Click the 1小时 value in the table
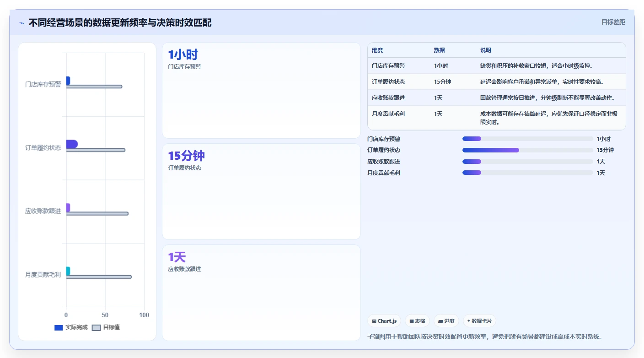Image resolution: width=644 pixels, height=358 pixels. tap(441, 66)
